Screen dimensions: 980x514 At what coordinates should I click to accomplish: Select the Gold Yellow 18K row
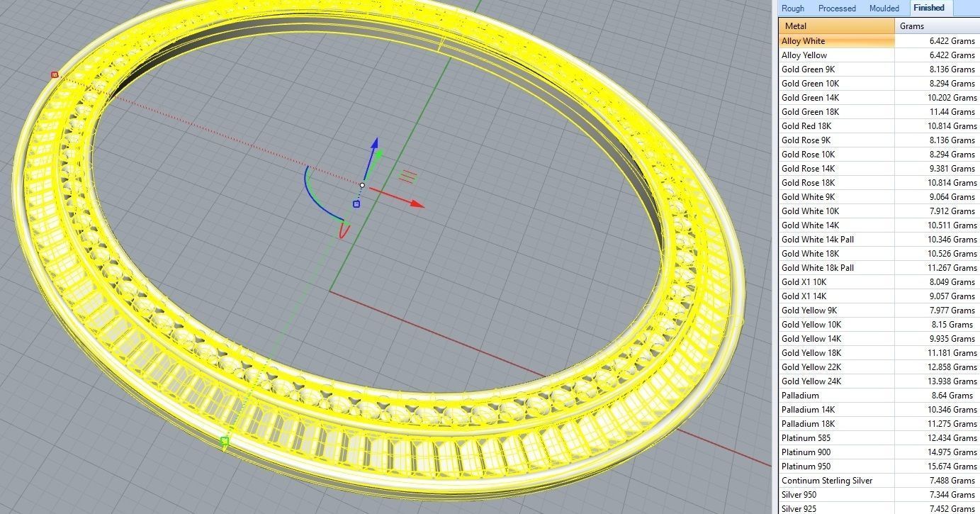[x=879, y=353]
